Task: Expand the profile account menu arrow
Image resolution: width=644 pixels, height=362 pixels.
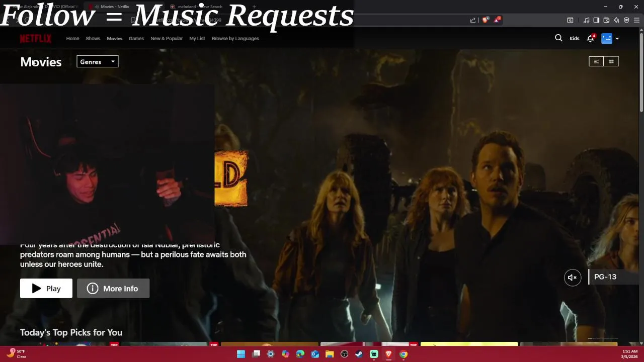Action: point(617,39)
